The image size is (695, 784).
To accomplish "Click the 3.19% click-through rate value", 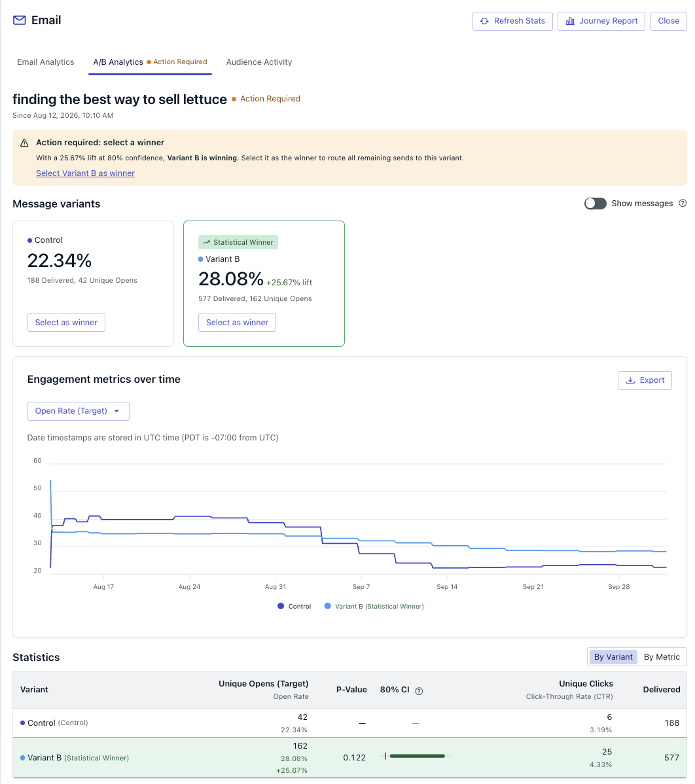I will 601,730.
